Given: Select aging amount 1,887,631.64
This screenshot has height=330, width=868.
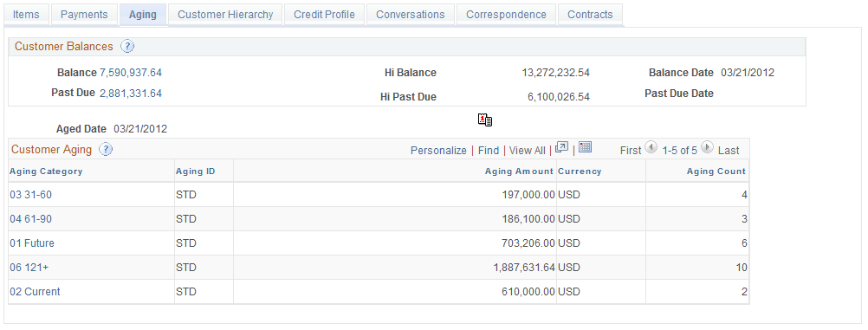Looking at the screenshot, I should click(524, 268).
